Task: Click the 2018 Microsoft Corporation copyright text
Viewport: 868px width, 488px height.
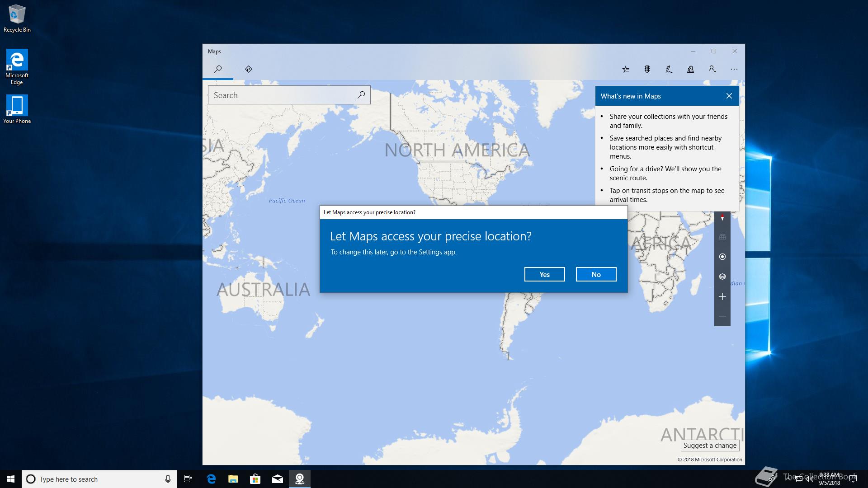Action: [x=710, y=460]
